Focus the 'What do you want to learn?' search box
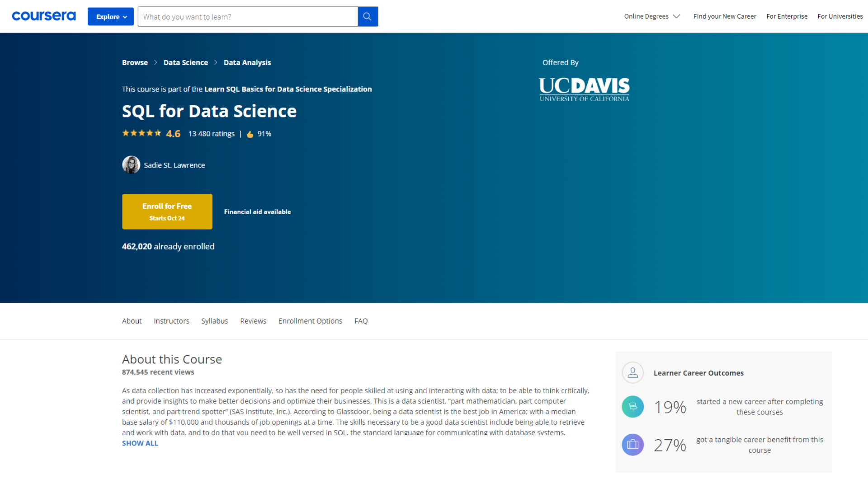This screenshot has width=868, height=488. tap(248, 17)
